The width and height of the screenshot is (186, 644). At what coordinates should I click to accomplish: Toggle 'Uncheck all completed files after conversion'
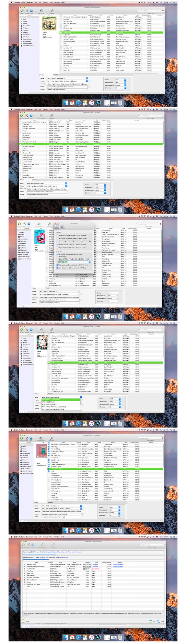pyautogui.click(x=57, y=248)
